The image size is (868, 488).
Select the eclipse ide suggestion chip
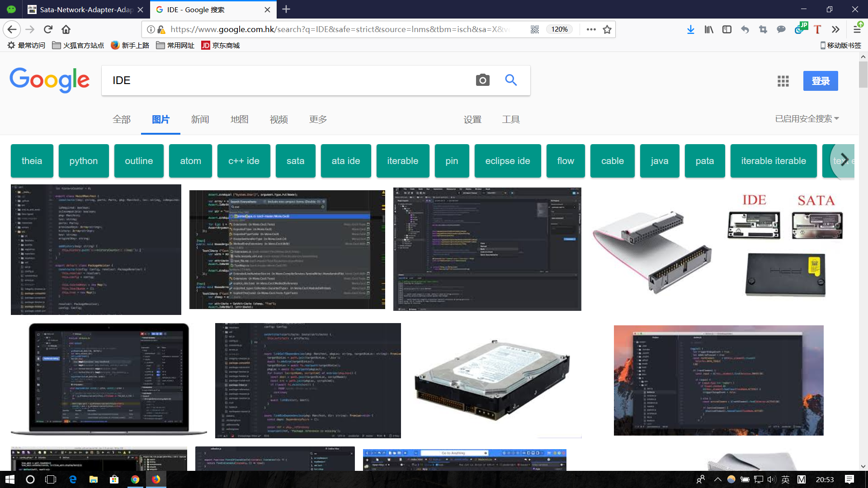pos(507,161)
